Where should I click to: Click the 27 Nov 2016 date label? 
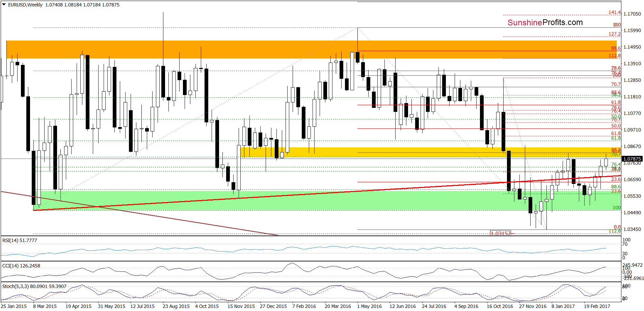tap(533, 306)
